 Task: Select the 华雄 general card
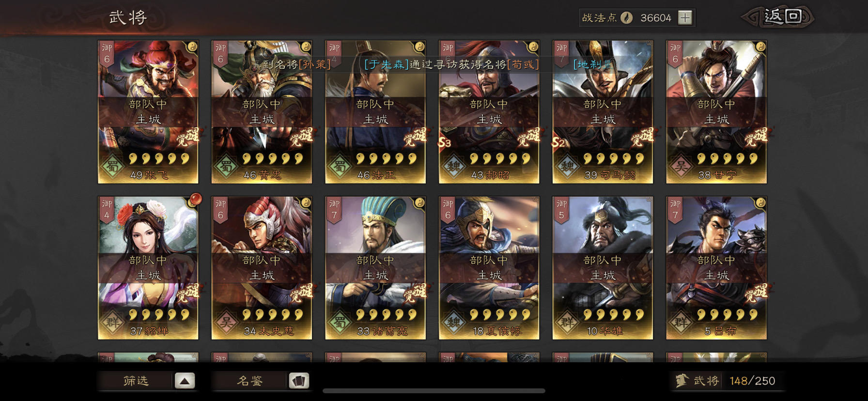click(603, 268)
